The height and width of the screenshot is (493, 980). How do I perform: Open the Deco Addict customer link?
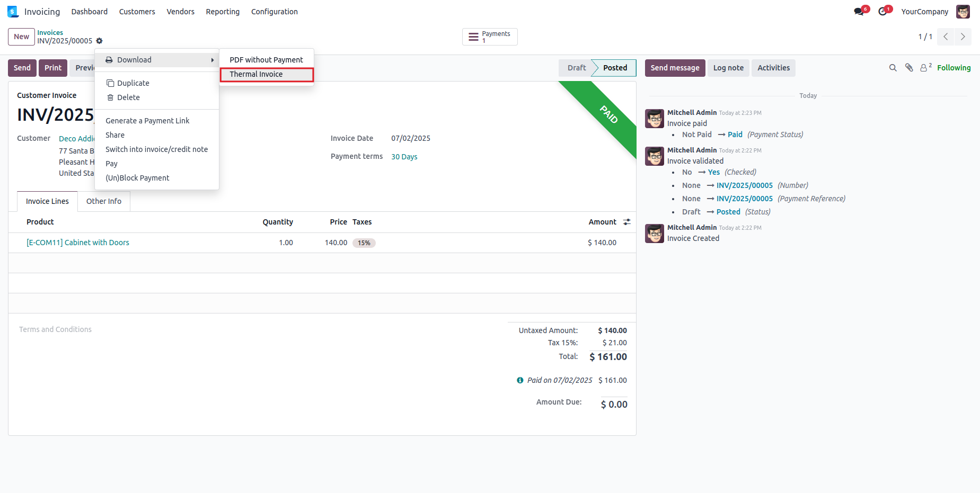pyautogui.click(x=77, y=138)
